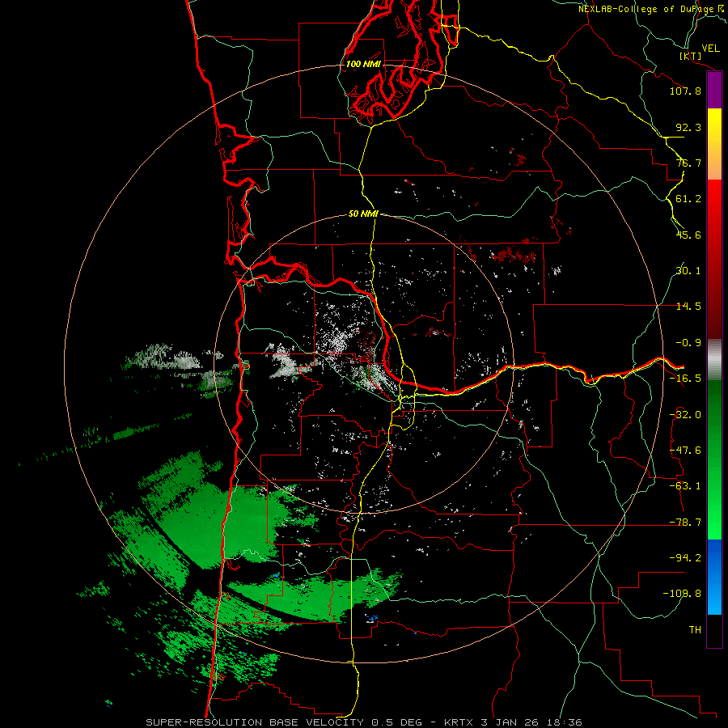The height and width of the screenshot is (728, 728).
Task: Click the TH threshold label
Action: coord(695,630)
